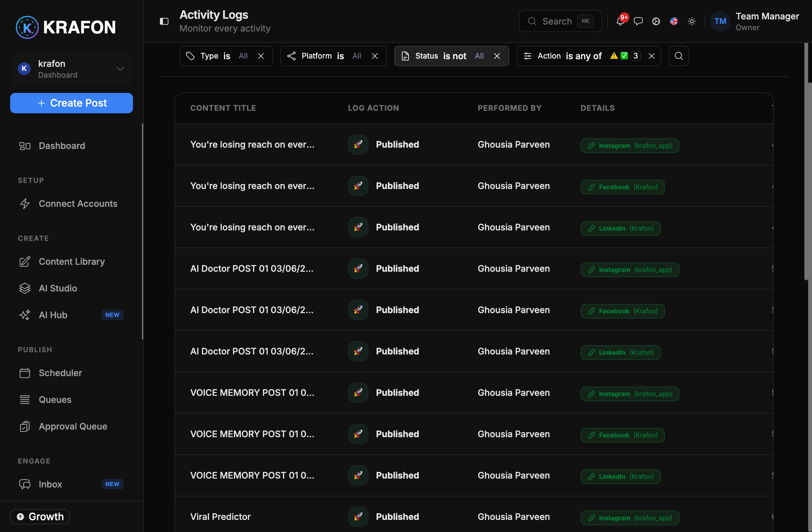This screenshot has height=532, width=812.
Task: Click NEW badge beside AI Hub
Action: (112, 315)
